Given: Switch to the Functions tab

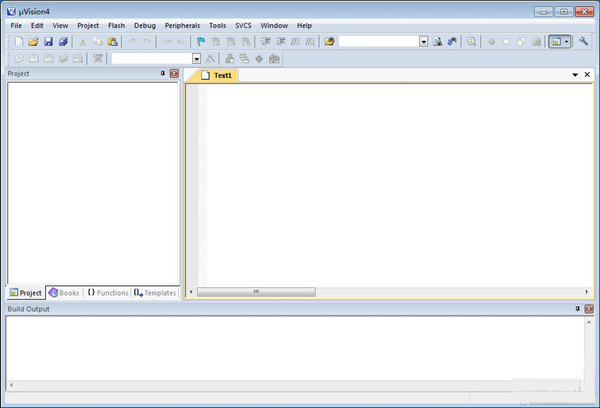Looking at the screenshot, I should pyautogui.click(x=107, y=293).
